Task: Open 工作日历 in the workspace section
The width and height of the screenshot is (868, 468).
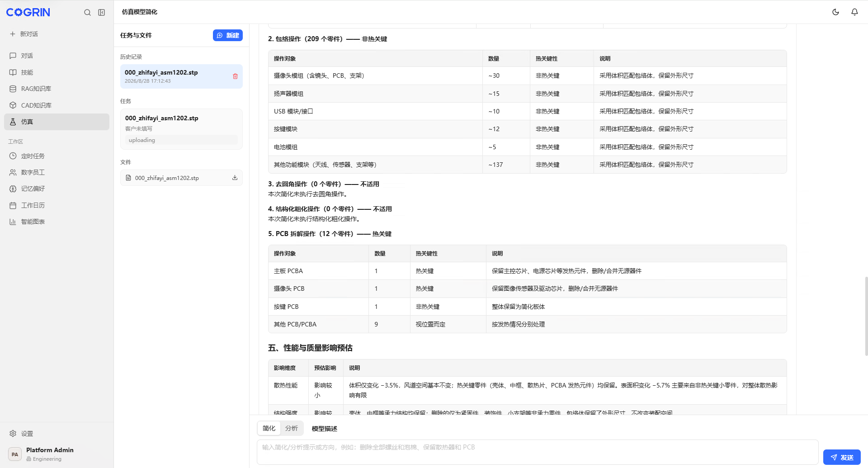Action: point(57,205)
